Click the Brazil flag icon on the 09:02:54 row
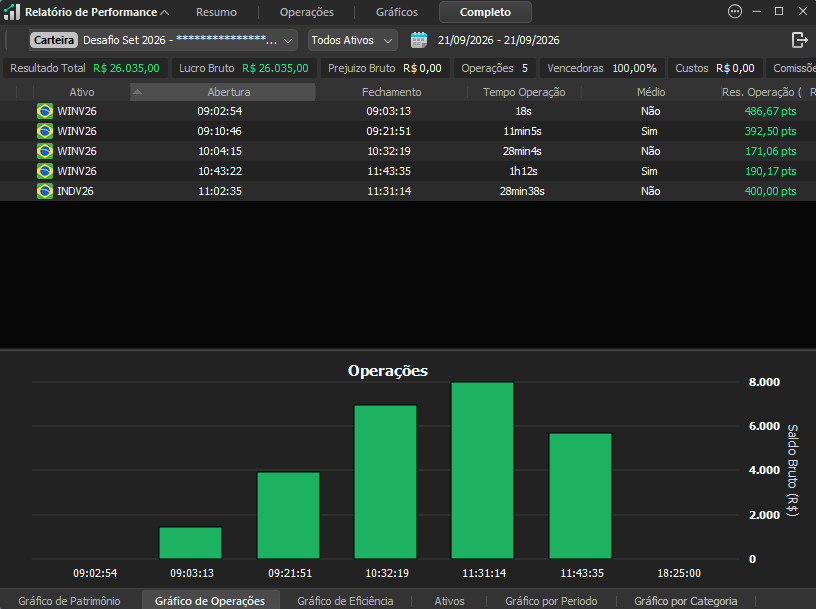Screen dimensions: 816x609 coord(45,111)
